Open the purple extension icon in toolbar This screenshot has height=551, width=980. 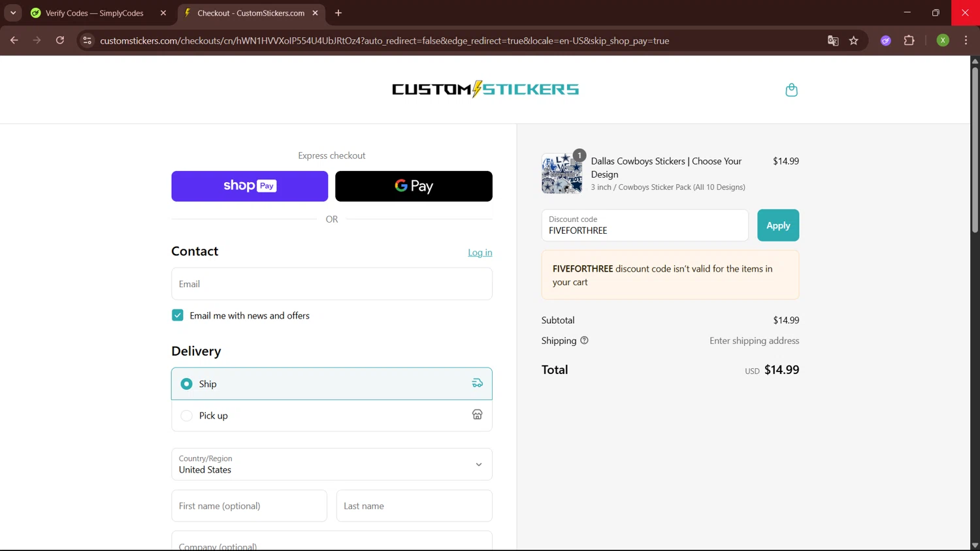886,40
